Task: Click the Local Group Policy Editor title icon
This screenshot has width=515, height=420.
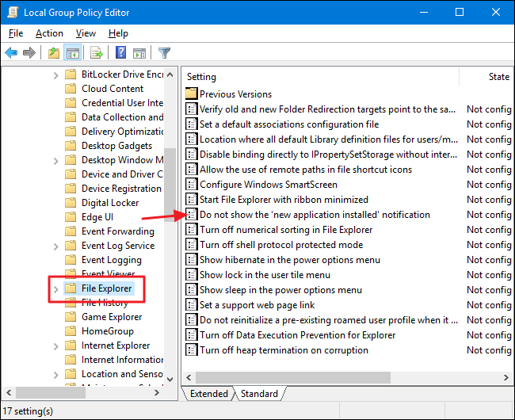Action: [x=13, y=12]
